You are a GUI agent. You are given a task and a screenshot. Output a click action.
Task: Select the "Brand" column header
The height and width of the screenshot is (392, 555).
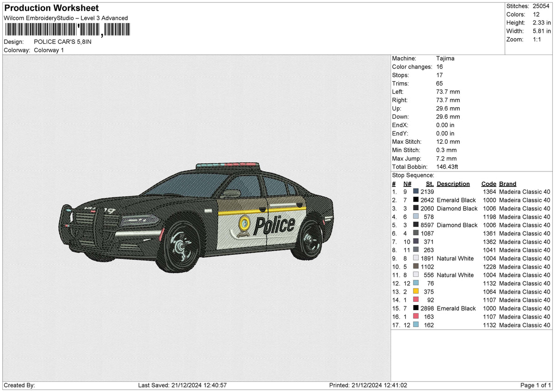click(x=508, y=184)
